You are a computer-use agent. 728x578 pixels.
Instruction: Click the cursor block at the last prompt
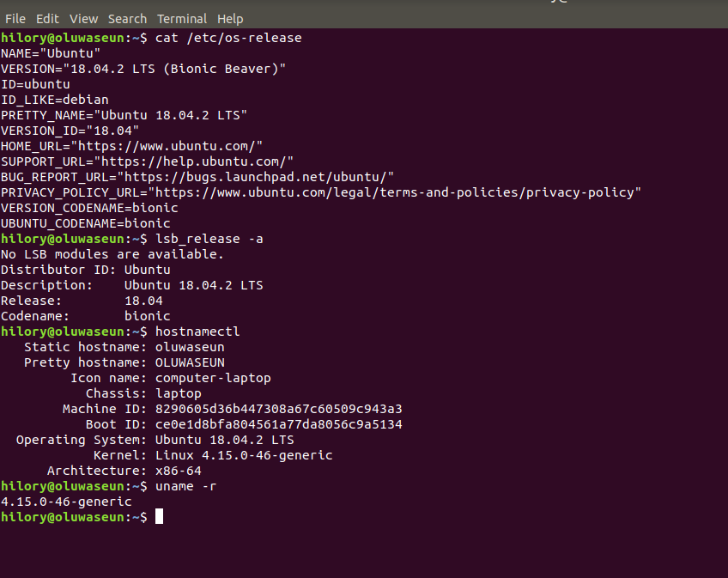click(x=159, y=516)
